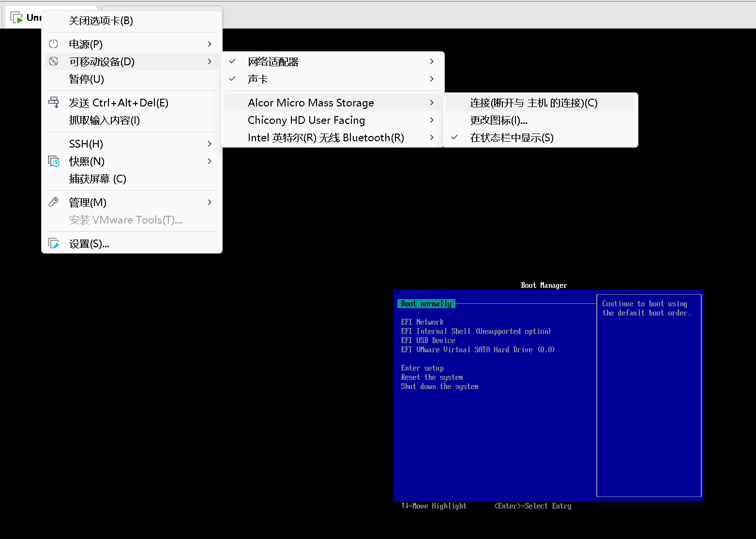Click EFI USB Device boot entry
Image resolution: width=756 pixels, height=539 pixels.
pos(428,341)
